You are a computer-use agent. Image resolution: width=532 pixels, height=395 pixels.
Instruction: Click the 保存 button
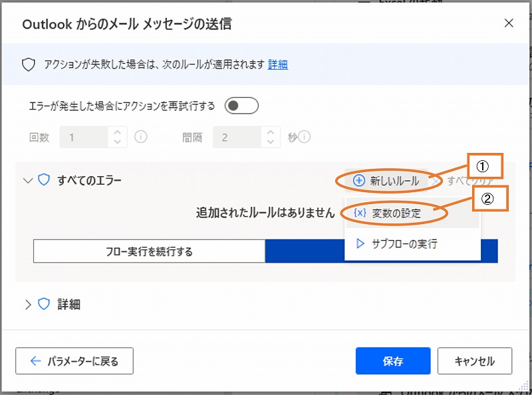point(393,361)
